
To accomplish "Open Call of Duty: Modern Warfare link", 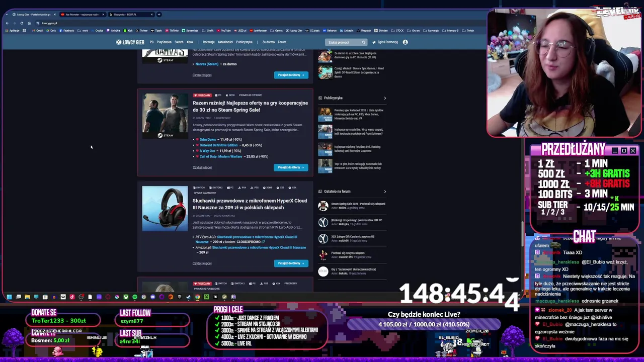I will tap(221, 156).
